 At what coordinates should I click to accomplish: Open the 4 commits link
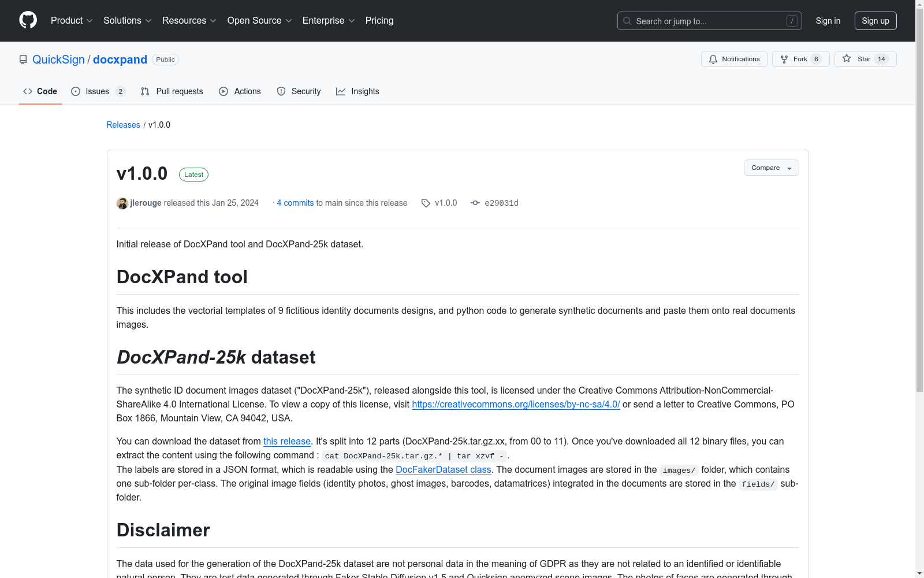295,203
